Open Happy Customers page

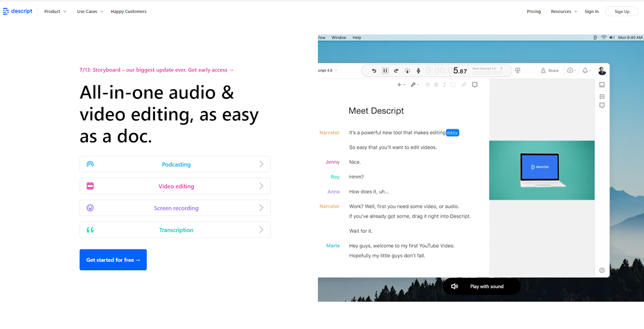[129, 11]
